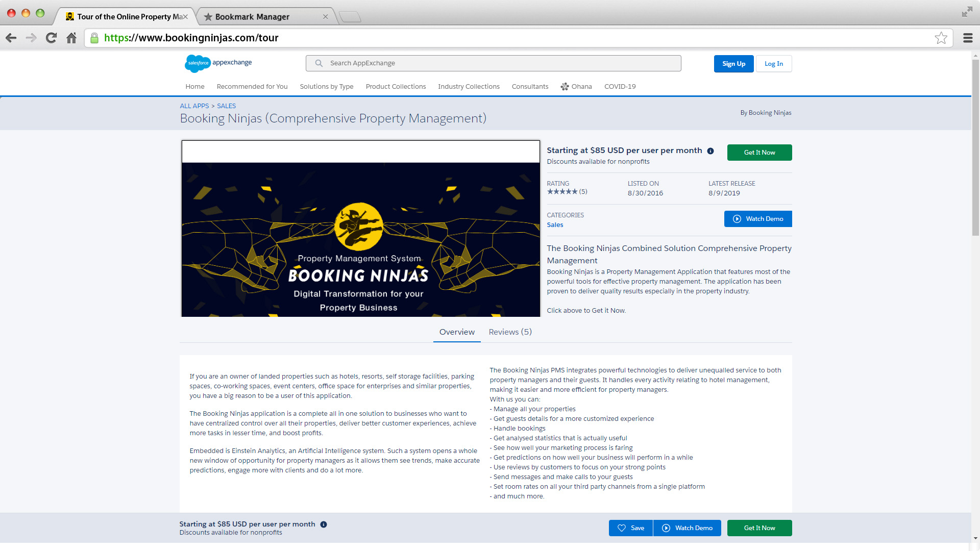This screenshot has height=551, width=980.
Task: Open the browser hamburger menu
Action: coord(968,38)
